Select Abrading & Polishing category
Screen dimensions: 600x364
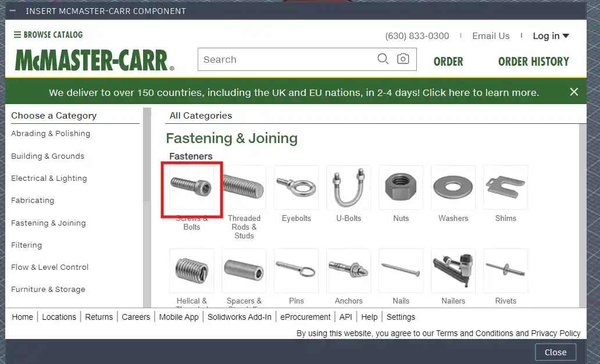pos(51,134)
